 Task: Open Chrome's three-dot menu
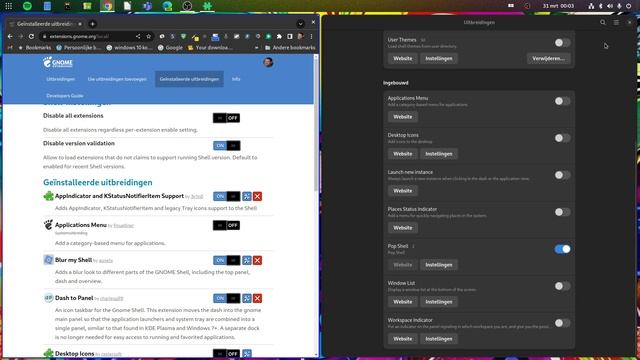[311, 36]
